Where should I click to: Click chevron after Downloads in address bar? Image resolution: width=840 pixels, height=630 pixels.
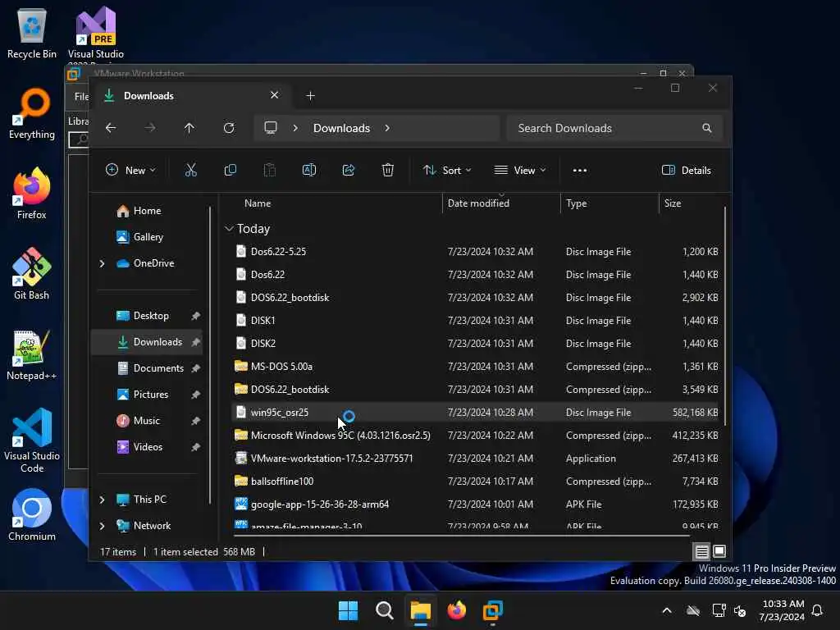(x=387, y=128)
